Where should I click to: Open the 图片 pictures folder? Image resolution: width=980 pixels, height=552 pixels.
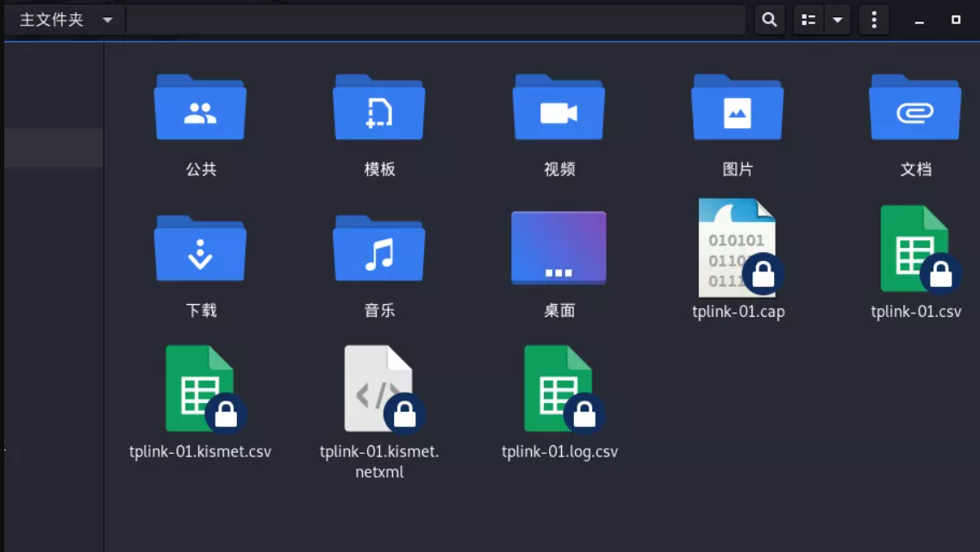click(737, 109)
